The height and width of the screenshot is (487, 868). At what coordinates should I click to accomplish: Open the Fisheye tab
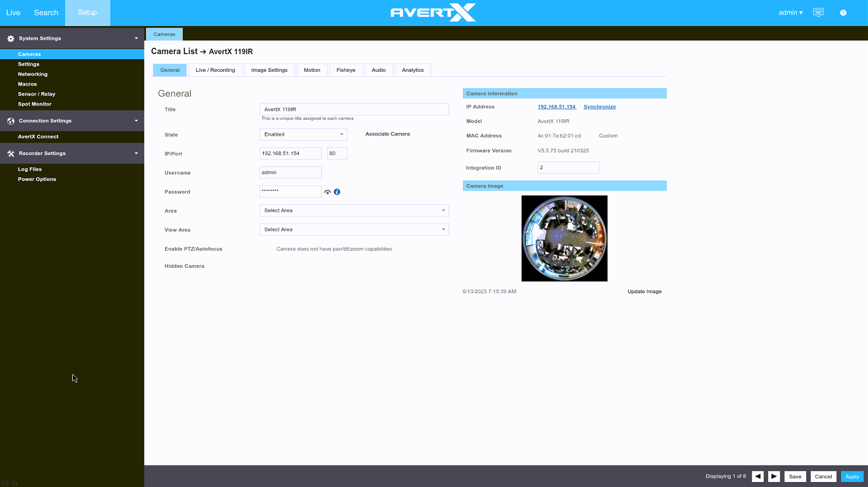(346, 70)
